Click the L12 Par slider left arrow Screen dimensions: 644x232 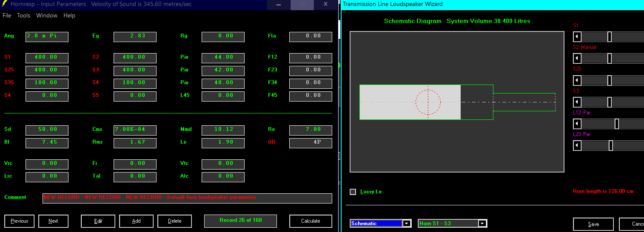click(x=577, y=124)
